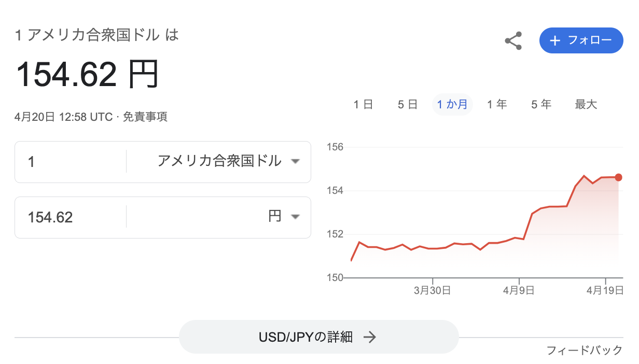This screenshot has width=639, height=364.
Task: Open USD/JPYの詳細 button
Action: point(319,337)
